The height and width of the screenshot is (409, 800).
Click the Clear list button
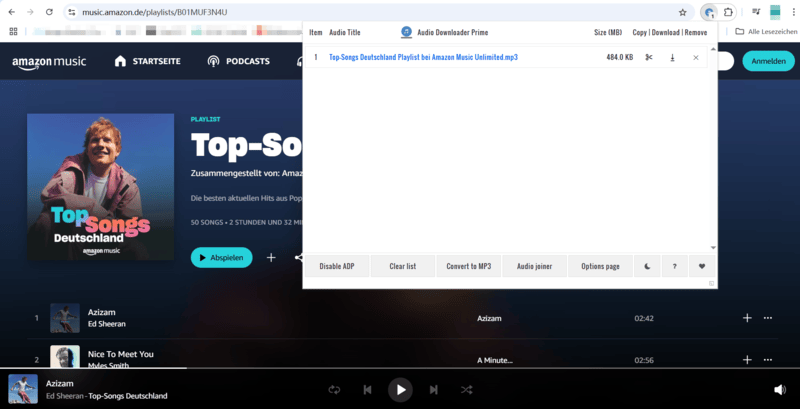[x=403, y=266]
